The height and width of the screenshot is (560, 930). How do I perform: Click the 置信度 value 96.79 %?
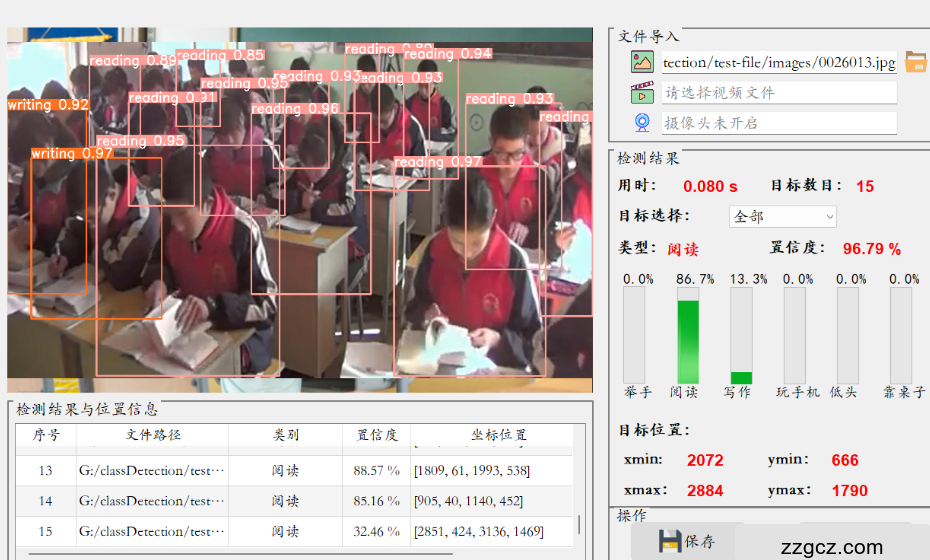click(x=871, y=249)
